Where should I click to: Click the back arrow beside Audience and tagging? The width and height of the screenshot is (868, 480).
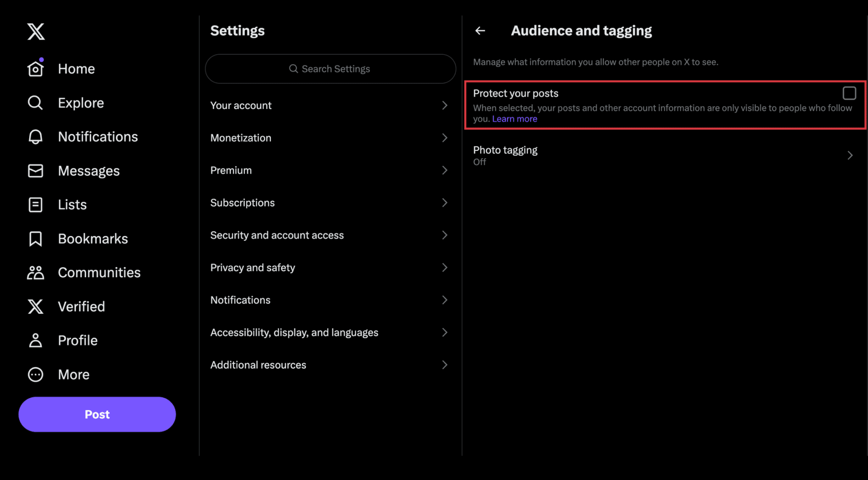click(x=480, y=31)
